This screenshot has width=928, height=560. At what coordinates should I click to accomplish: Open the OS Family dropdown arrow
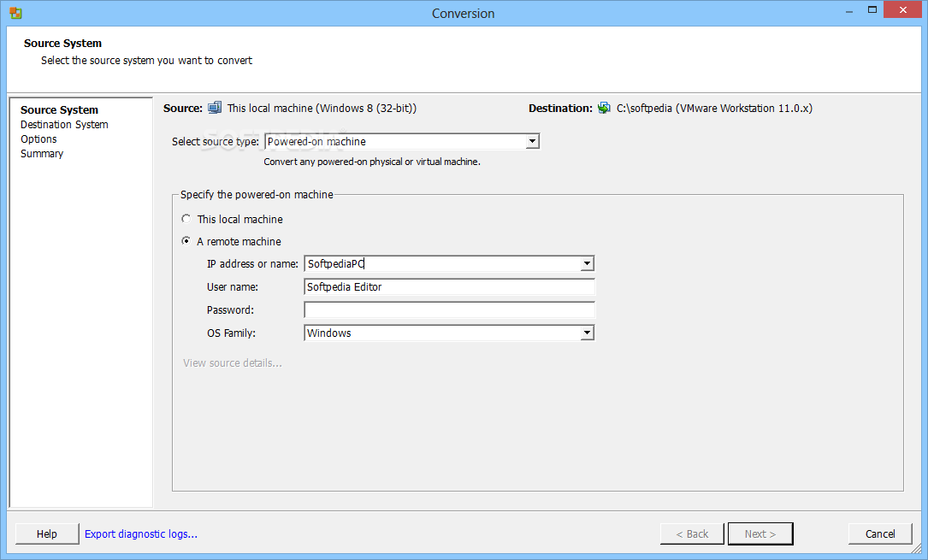point(587,333)
